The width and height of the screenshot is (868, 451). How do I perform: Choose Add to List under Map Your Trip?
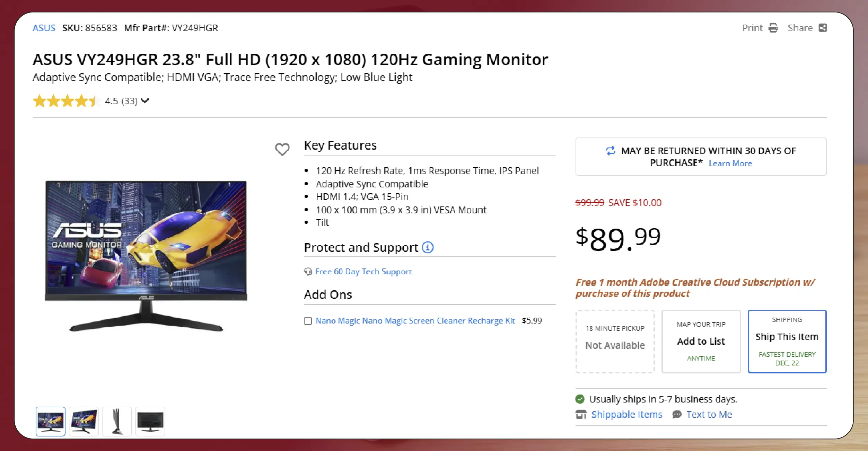(701, 341)
